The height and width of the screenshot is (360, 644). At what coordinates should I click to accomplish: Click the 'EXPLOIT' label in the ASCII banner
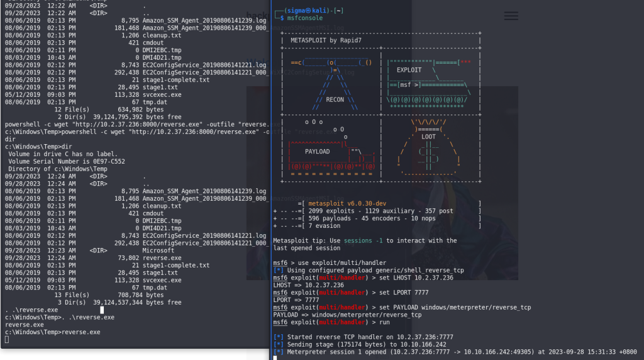point(409,70)
